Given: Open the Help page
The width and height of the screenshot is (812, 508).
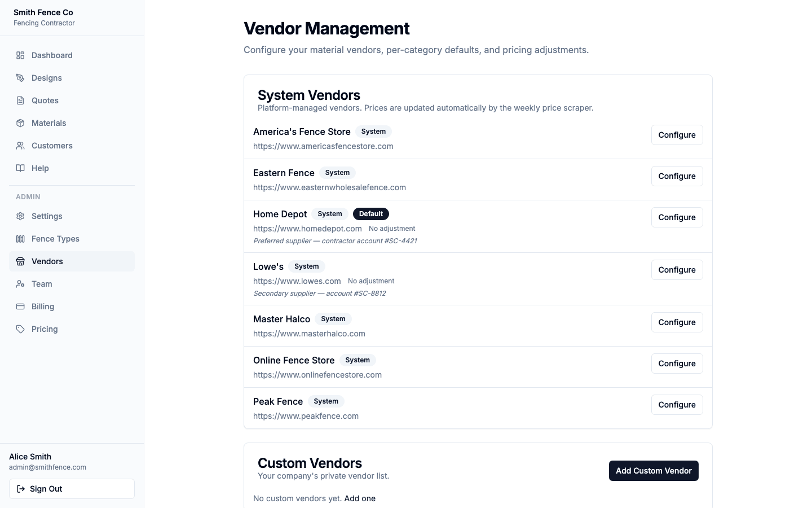Looking at the screenshot, I should tap(72, 168).
